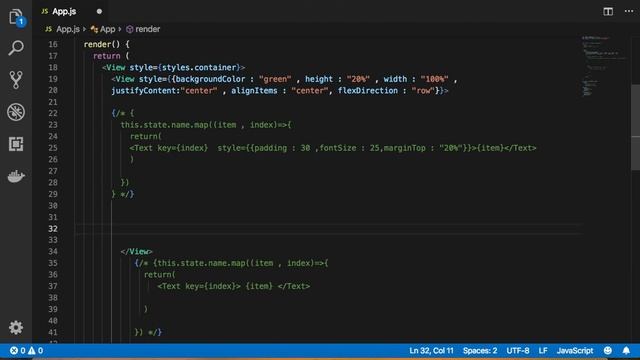Image resolution: width=640 pixels, height=360 pixels.
Task: Click alignItems property on line 20
Action: [x=254, y=91]
